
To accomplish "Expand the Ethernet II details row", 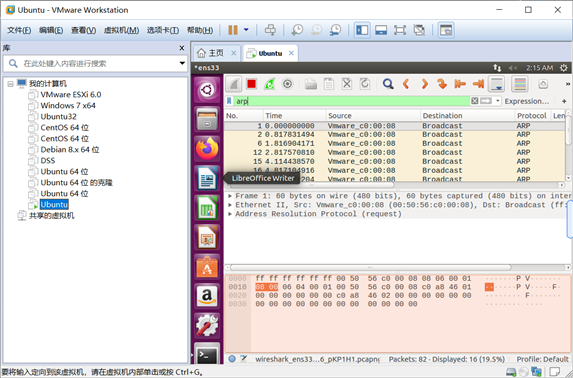I will [x=230, y=205].
